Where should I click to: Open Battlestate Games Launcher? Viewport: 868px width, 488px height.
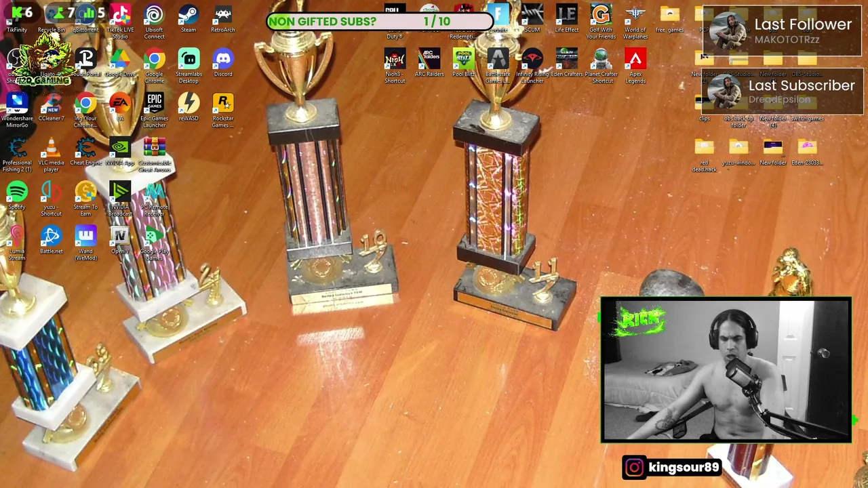(x=498, y=66)
